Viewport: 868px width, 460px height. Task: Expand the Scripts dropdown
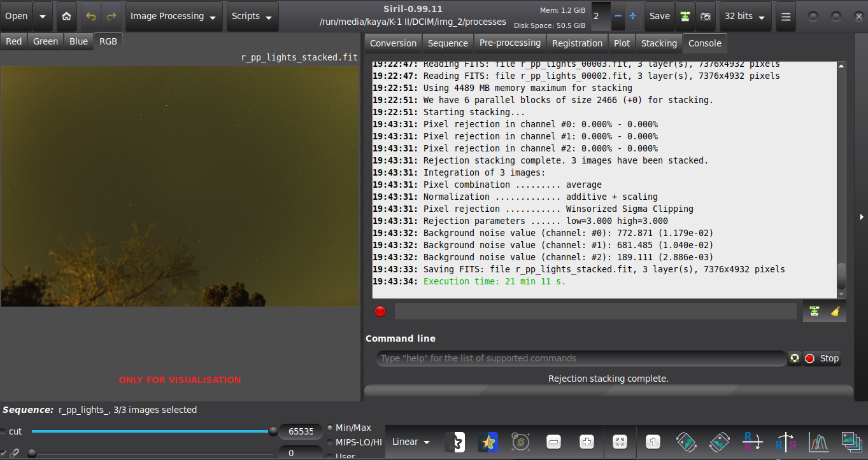[253, 17]
